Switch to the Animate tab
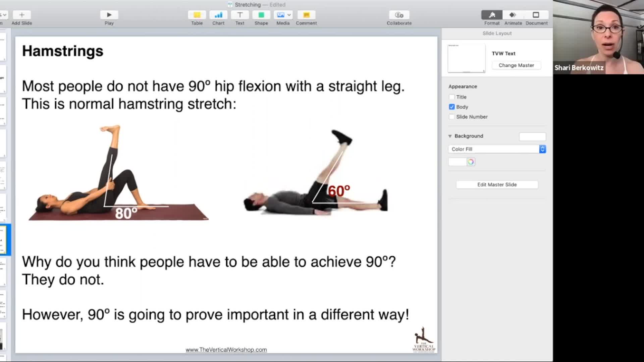This screenshot has height=362, width=644. pyautogui.click(x=513, y=15)
